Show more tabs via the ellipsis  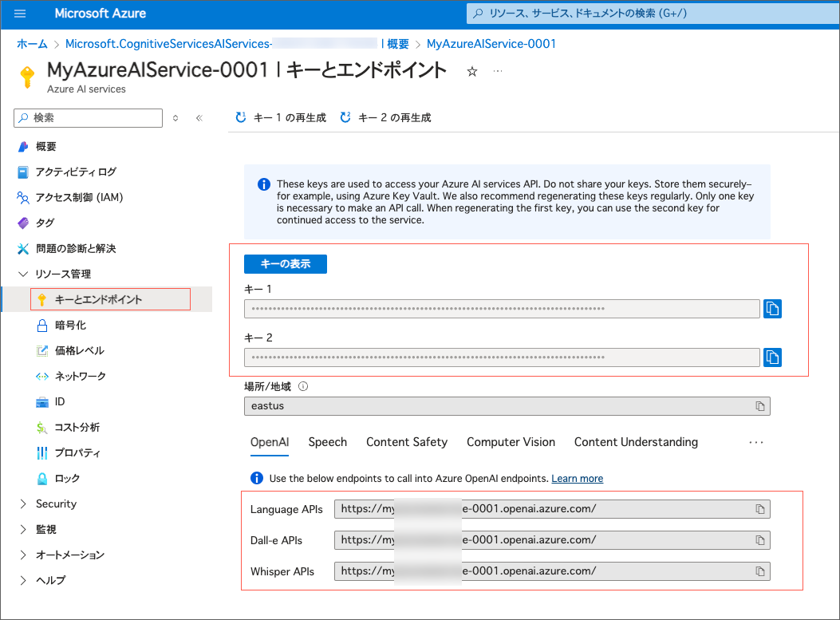756,442
